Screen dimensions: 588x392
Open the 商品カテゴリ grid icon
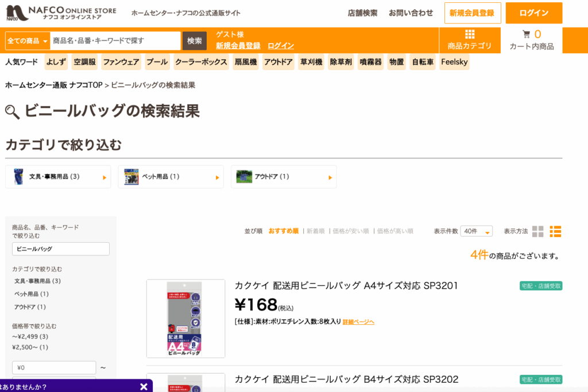click(x=470, y=34)
